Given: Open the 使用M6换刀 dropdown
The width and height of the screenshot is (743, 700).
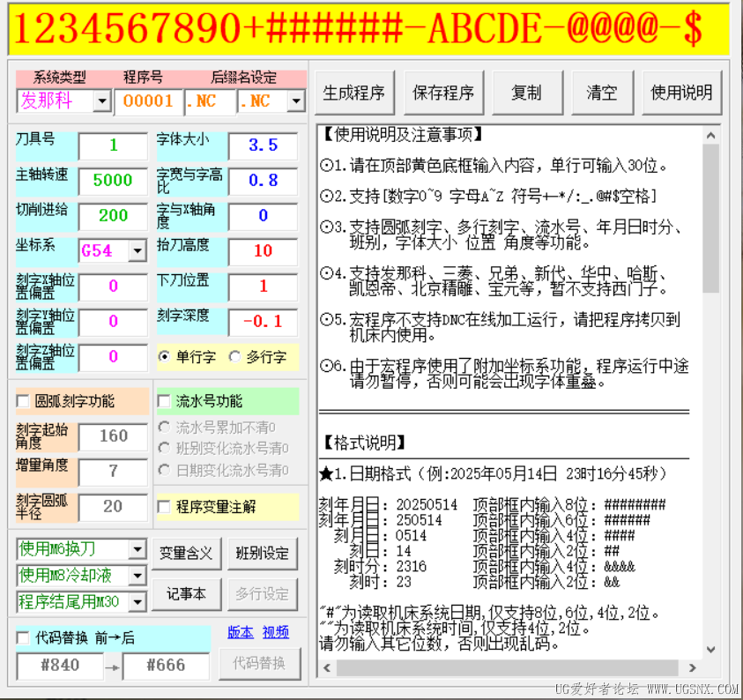Looking at the screenshot, I should [137, 549].
